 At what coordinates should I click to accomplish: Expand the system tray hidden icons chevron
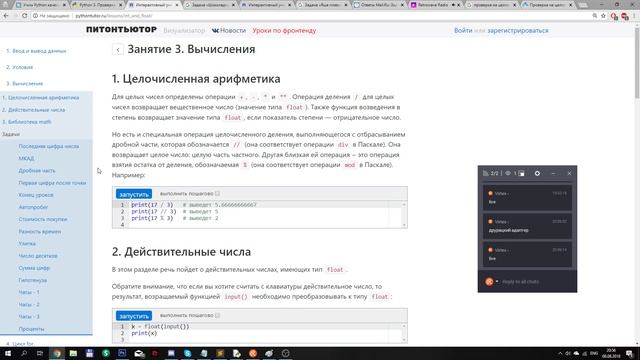pyautogui.click(x=560, y=353)
